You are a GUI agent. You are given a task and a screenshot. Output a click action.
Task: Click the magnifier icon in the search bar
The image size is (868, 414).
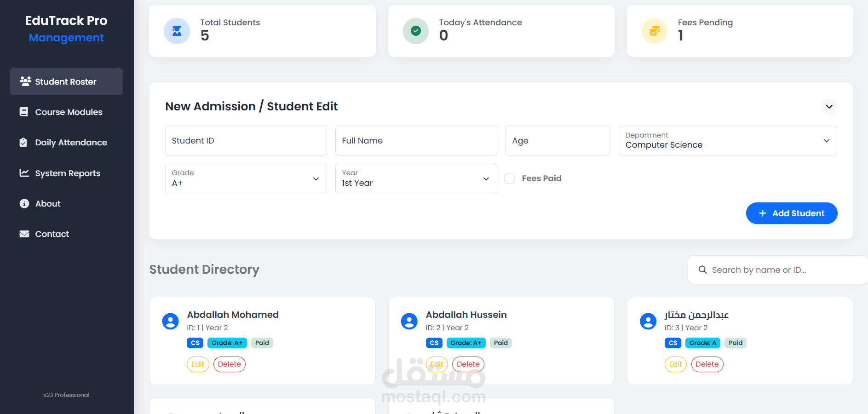pyautogui.click(x=702, y=270)
